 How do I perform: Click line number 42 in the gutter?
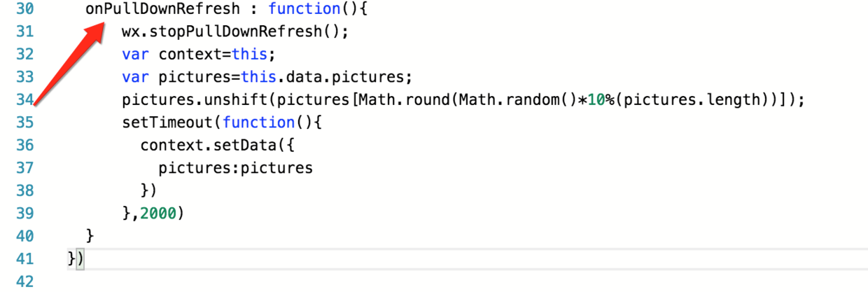pos(24,281)
